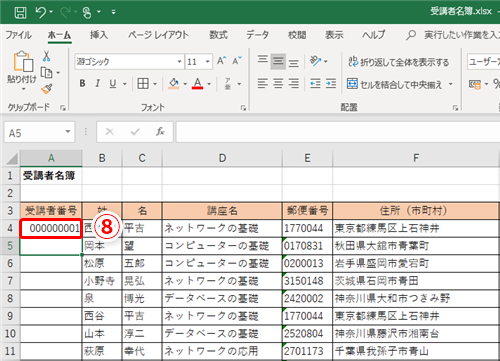Screen dimensions: 500x361
Task: Apply red font color A
Action: point(198,83)
